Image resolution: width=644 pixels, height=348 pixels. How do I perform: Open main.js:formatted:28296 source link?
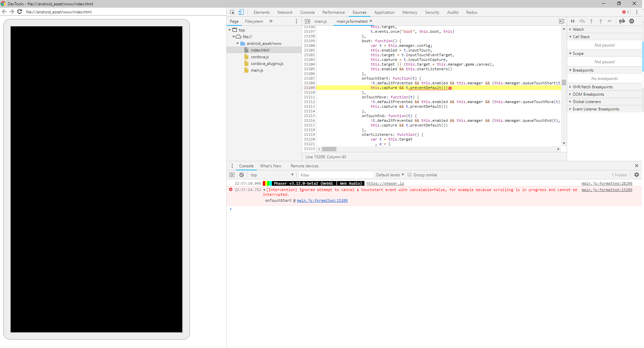coord(607,184)
